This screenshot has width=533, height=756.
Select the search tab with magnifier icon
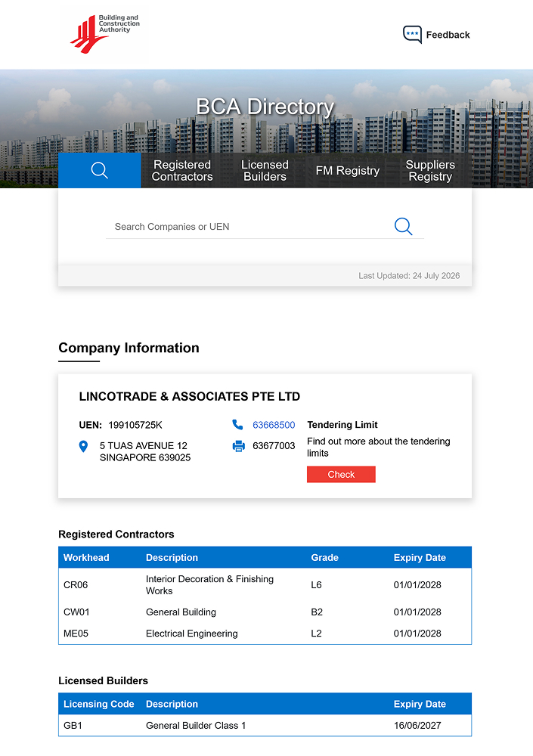point(99,170)
